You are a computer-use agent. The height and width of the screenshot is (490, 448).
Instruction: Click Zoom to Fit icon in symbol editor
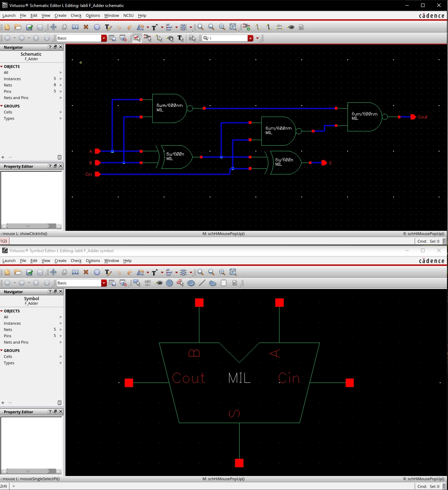(x=222, y=272)
